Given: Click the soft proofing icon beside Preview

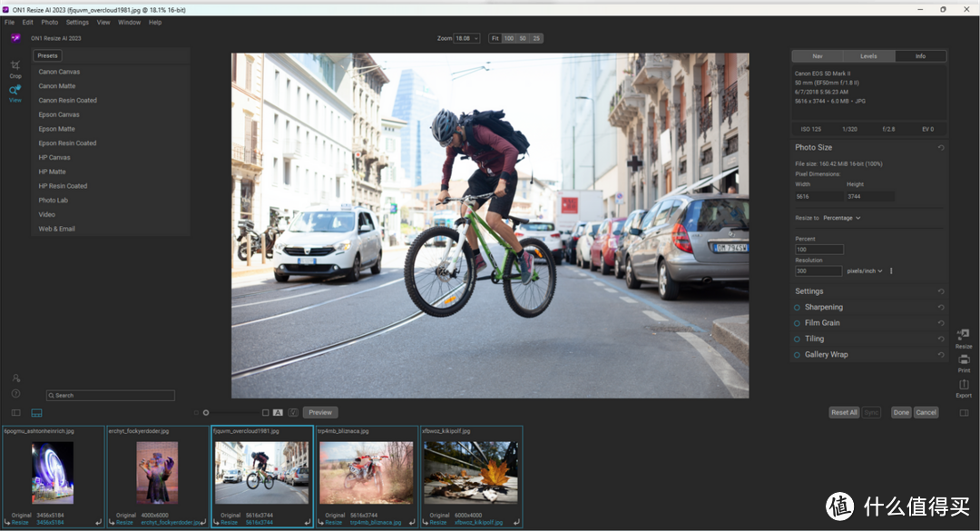Looking at the screenshot, I should click(293, 413).
